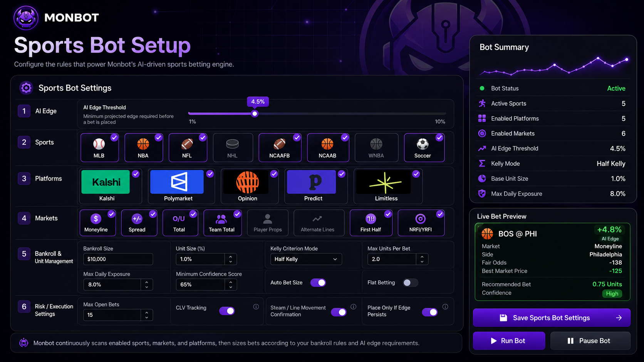Uncheck the MLB tile checkmark
Viewport: 644px width, 362px height.
114,138
